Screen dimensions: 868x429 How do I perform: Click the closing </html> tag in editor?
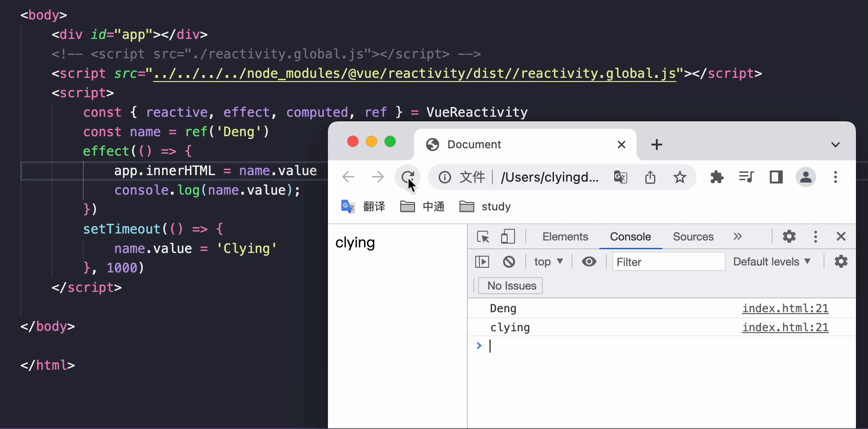click(48, 366)
